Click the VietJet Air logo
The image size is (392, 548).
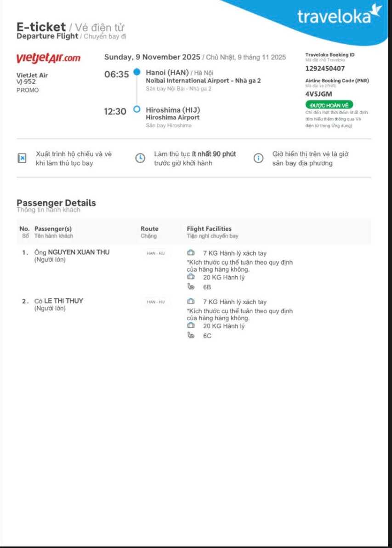(48, 58)
